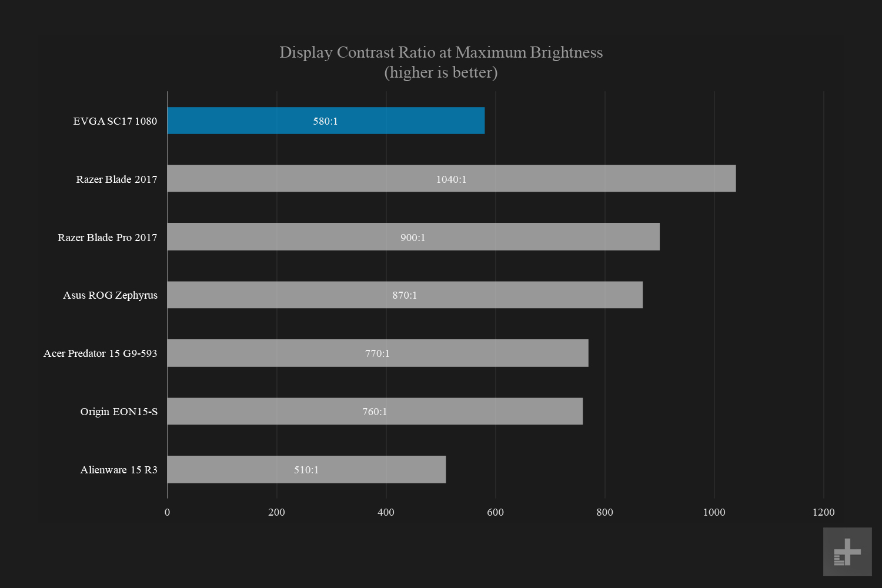Click the 'Razer Blade 2017' axis label
Viewport: 882px width, 588px height.
116,179
